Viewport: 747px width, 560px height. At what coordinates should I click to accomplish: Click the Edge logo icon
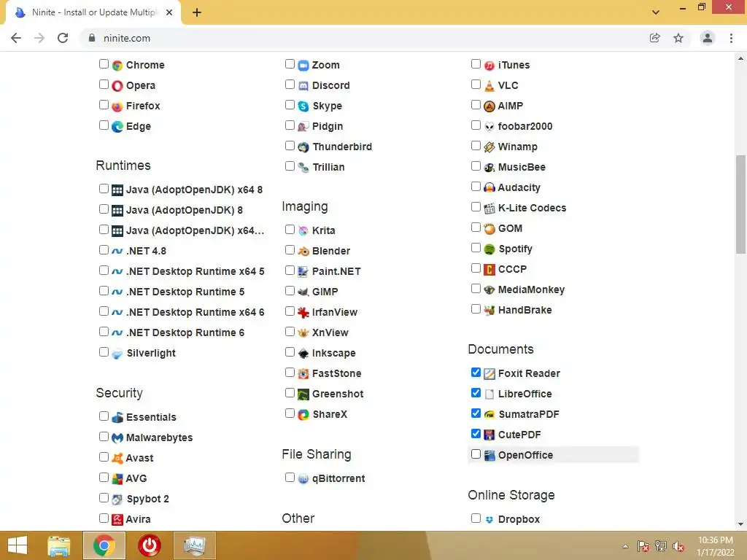click(117, 127)
